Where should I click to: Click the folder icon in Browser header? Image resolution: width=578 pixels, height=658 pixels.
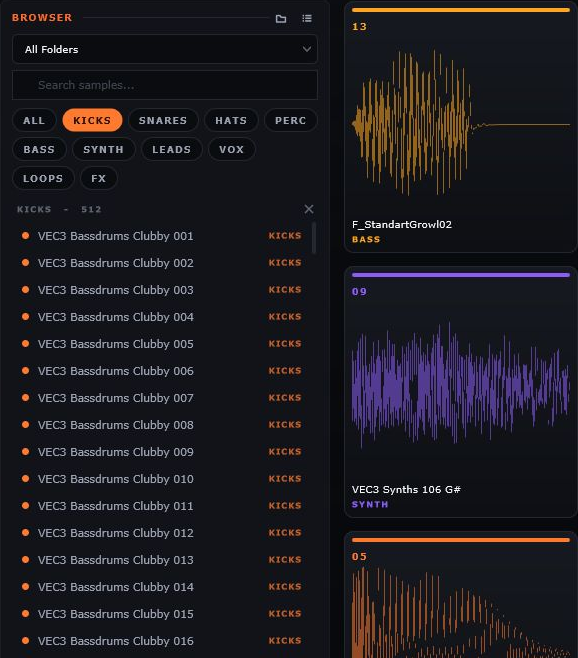pyautogui.click(x=281, y=18)
